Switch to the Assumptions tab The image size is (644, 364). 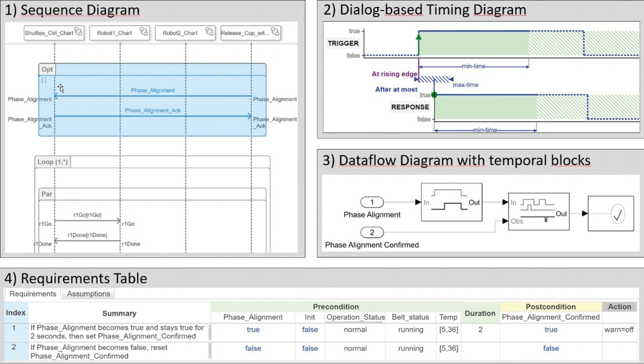pyautogui.click(x=89, y=294)
